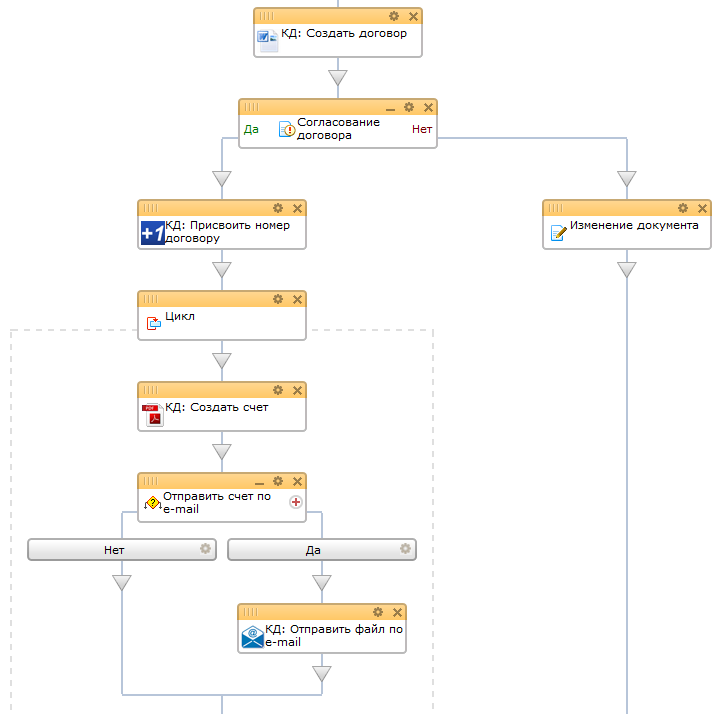
Task: Delete the Изменение документа block
Action: click(701, 208)
